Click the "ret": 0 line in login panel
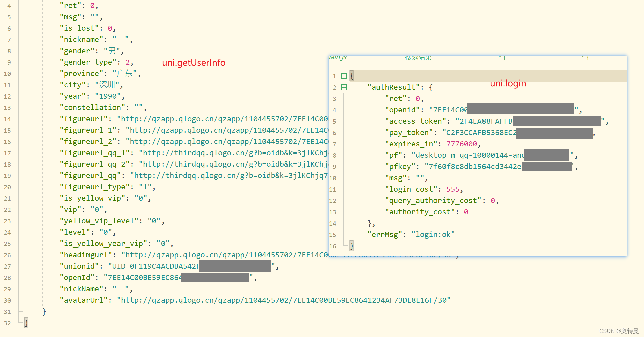Image resolution: width=644 pixels, height=337 pixels. pos(404,99)
